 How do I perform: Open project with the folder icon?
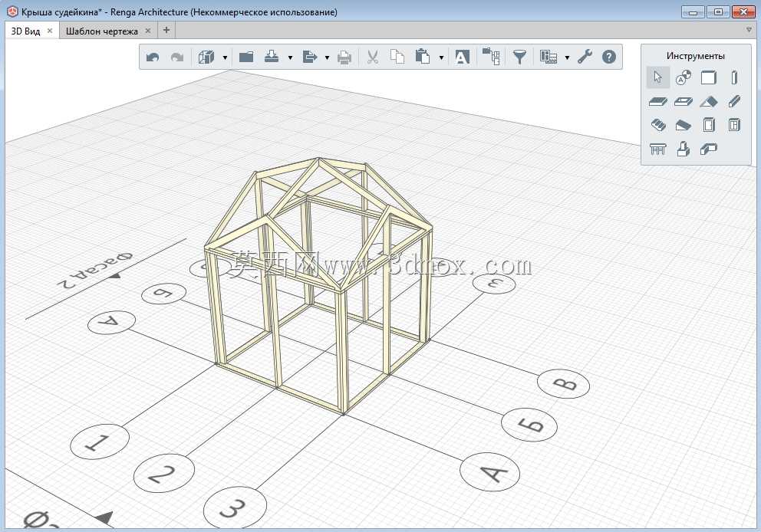click(x=246, y=57)
